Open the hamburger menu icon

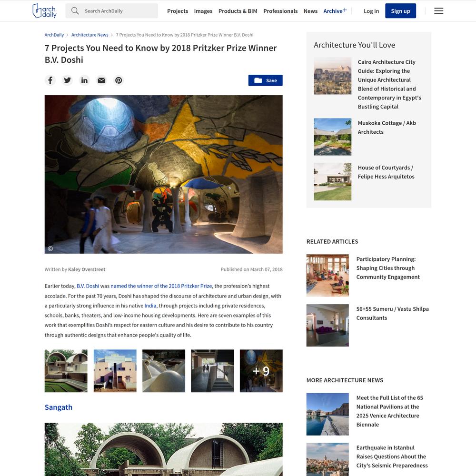pos(438,11)
